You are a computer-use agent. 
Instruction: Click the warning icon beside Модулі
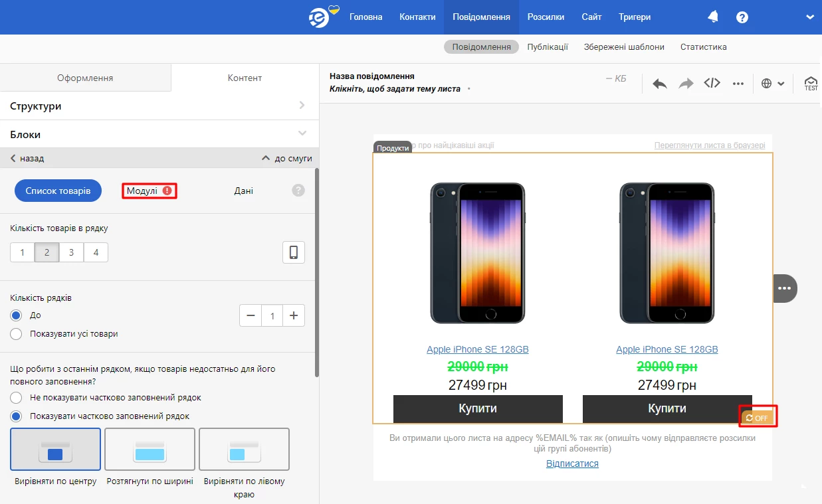tap(167, 191)
